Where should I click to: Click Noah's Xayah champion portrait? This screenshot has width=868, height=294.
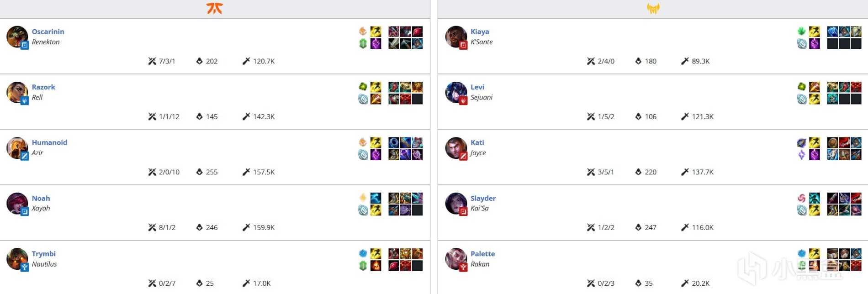[17, 204]
